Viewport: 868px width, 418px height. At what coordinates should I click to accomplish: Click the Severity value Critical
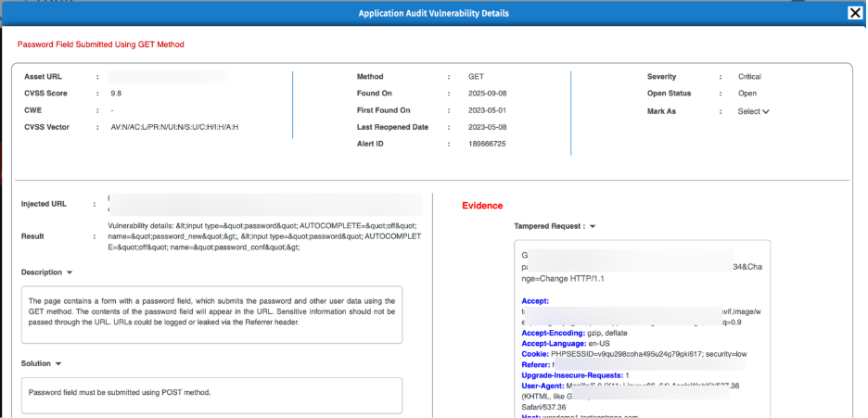[749, 77]
